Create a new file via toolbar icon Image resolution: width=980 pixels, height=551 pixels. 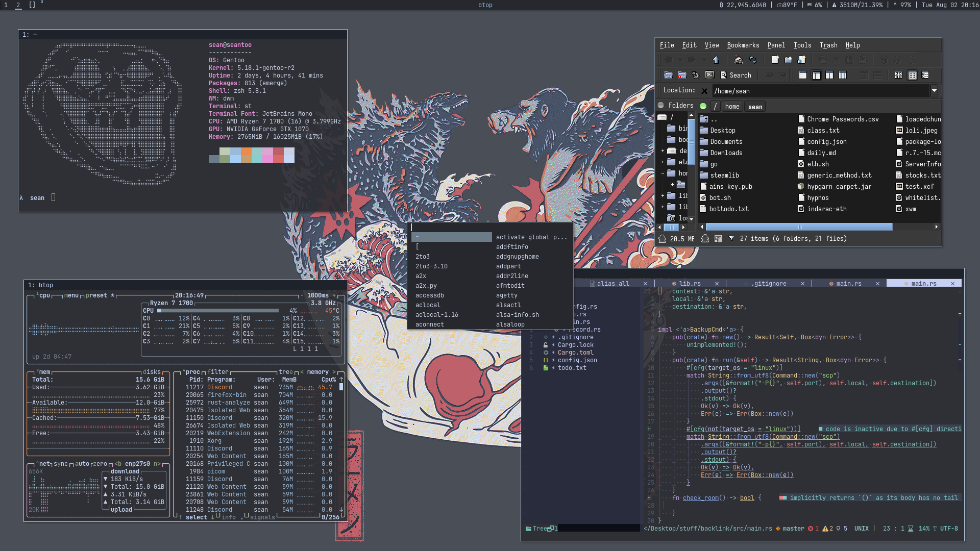[x=775, y=60]
